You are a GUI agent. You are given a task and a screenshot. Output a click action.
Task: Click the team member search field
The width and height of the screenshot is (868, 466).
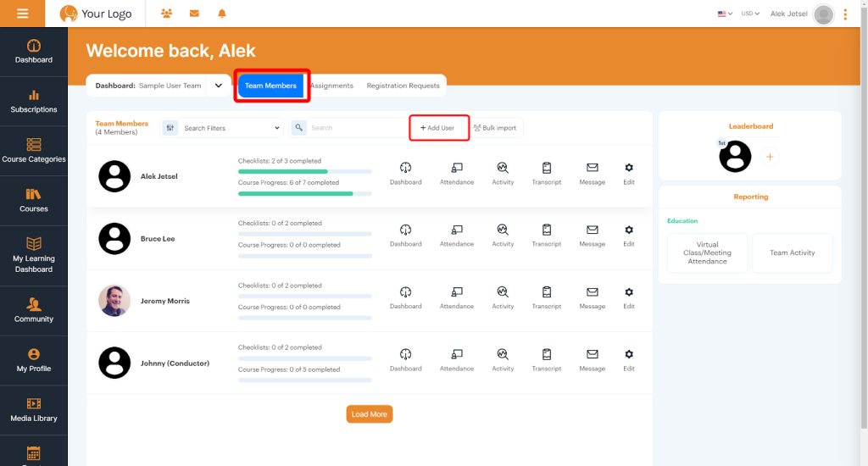tap(356, 128)
